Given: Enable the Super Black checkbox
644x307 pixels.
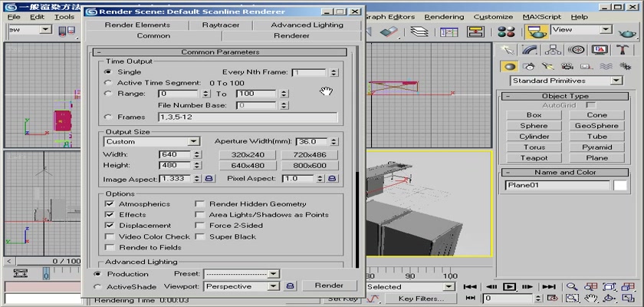Looking at the screenshot, I should click(x=199, y=236).
